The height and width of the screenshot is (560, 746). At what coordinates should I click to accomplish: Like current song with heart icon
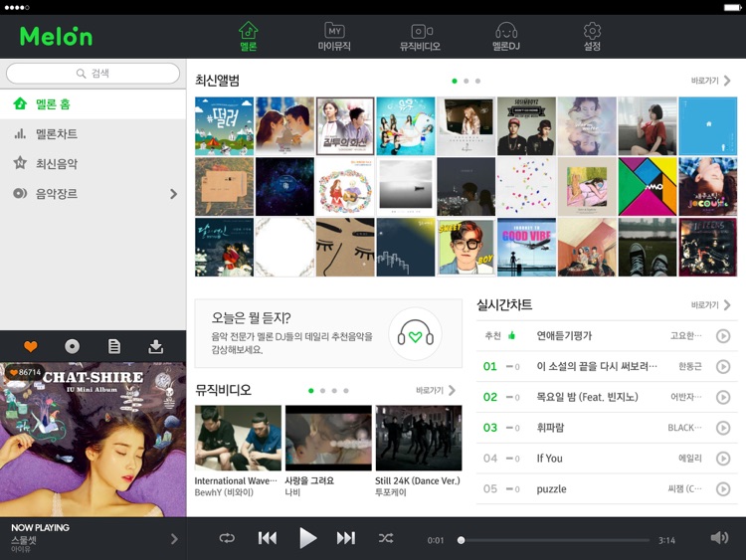[x=31, y=346]
